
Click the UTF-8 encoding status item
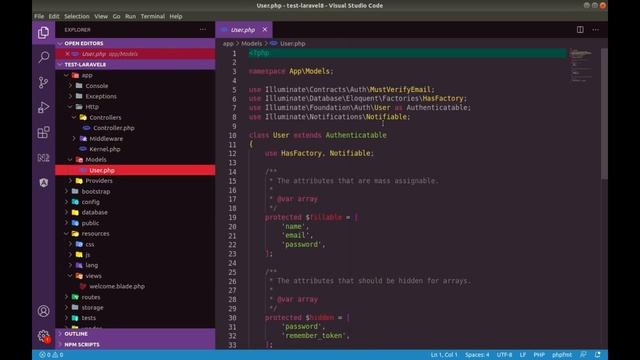[x=504, y=355]
